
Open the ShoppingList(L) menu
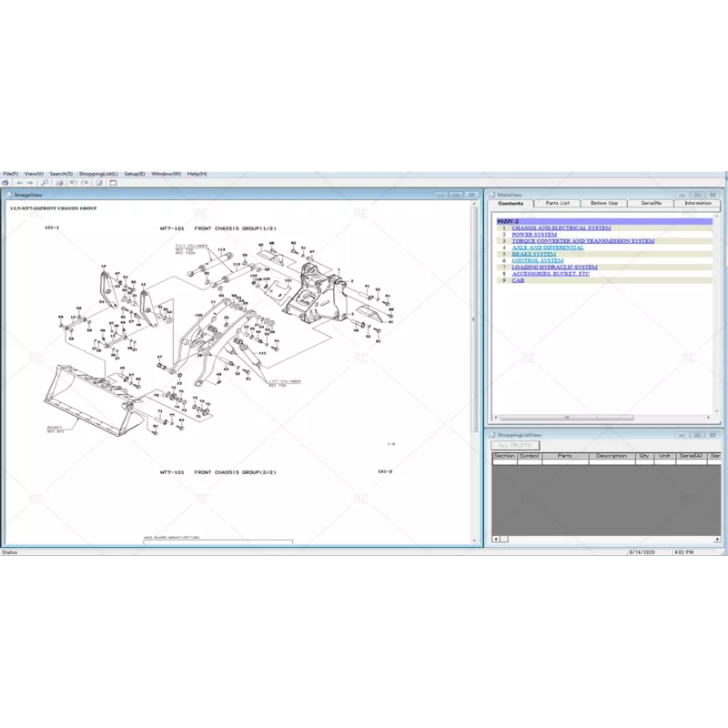[x=98, y=173]
